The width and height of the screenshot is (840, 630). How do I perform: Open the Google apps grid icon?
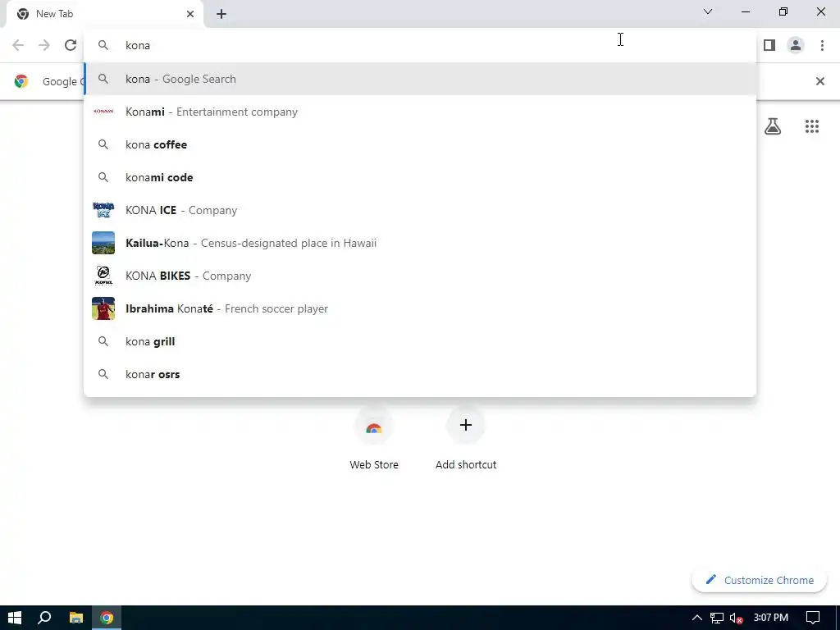[x=812, y=126]
